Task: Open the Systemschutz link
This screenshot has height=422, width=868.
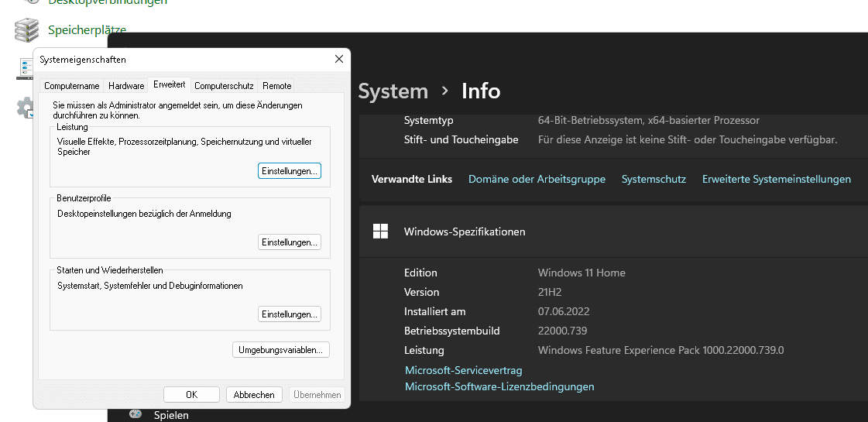Action: pos(654,179)
